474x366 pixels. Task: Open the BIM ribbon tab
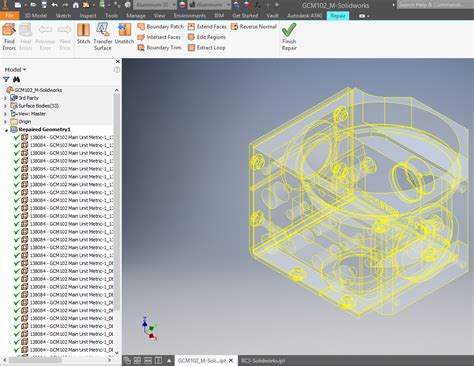pyautogui.click(x=219, y=16)
